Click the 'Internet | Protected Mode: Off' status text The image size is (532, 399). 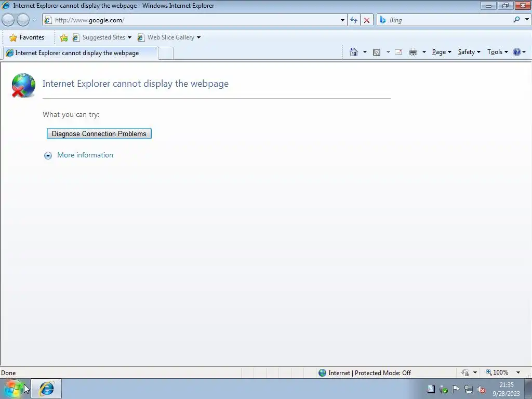coord(369,373)
